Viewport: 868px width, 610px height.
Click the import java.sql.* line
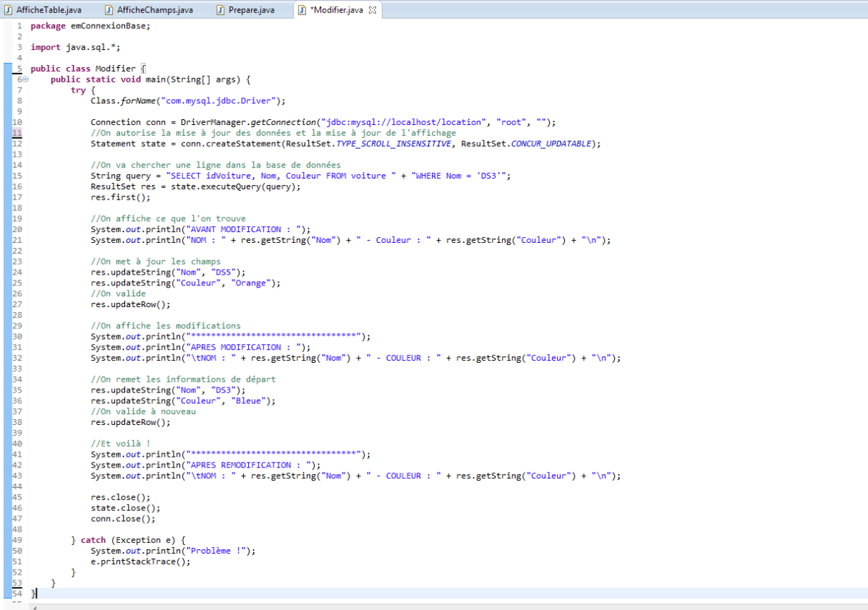pyautogui.click(x=75, y=47)
